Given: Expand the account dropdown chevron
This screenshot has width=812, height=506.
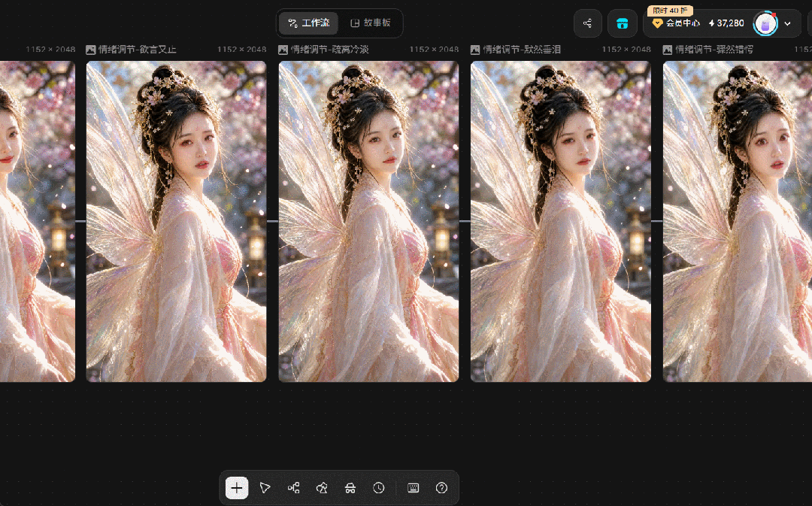Looking at the screenshot, I should coord(788,23).
